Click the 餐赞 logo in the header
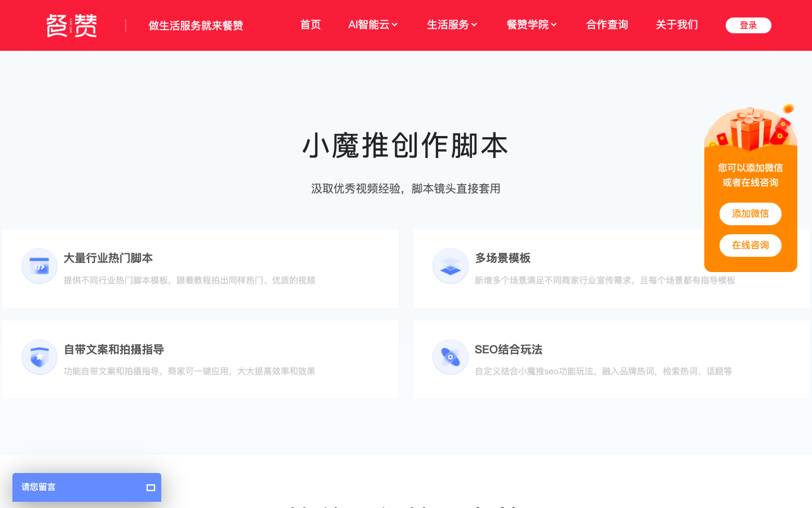The image size is (812, 508). [71, 25]
